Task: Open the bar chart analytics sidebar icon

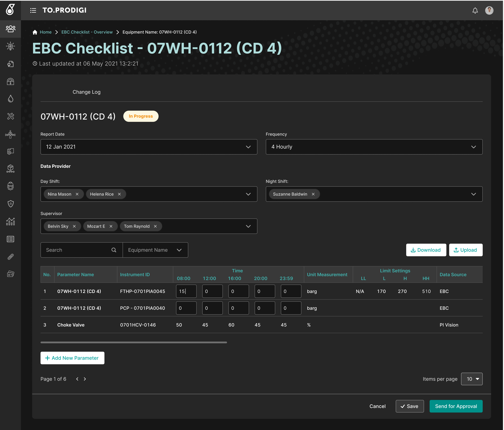Action: 10,221
